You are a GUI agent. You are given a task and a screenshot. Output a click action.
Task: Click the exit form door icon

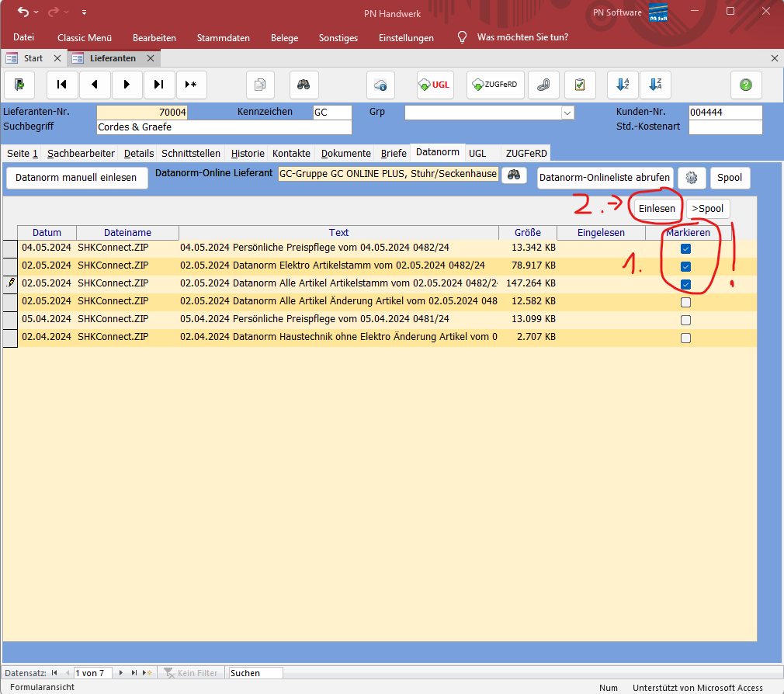19,85
